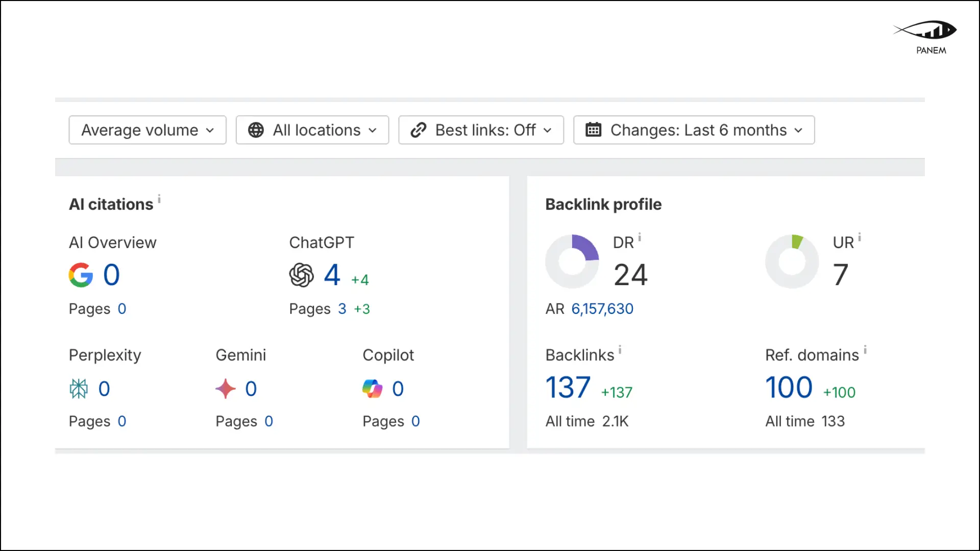The image size is (980, 551).
Task: Open Changes: Last 6 months dropdown
Action: click(694, 130)
